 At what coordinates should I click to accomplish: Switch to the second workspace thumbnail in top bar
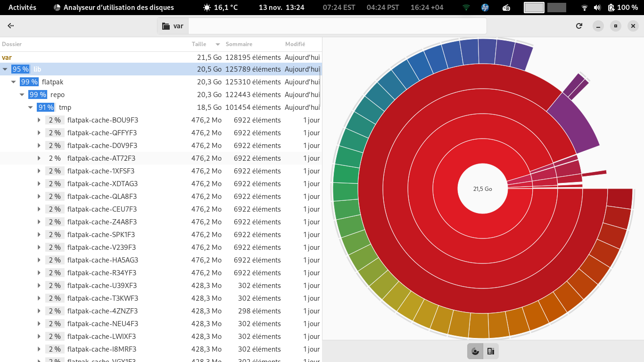pos(556,8)
